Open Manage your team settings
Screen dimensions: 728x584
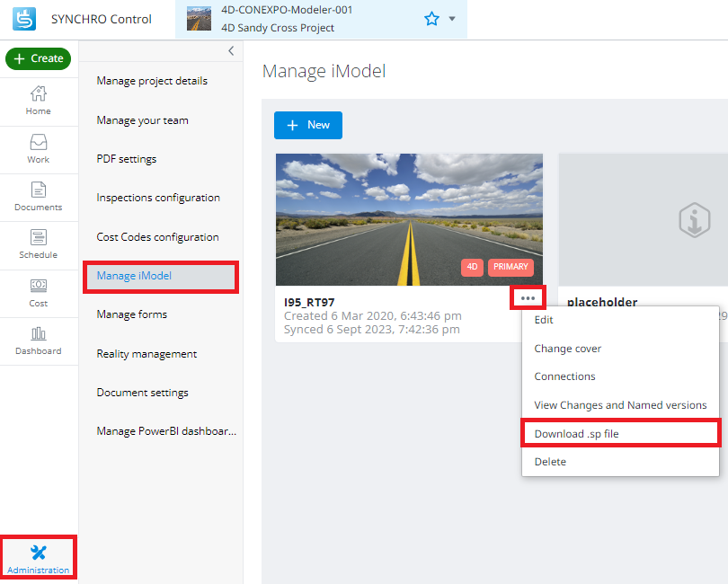143,120
